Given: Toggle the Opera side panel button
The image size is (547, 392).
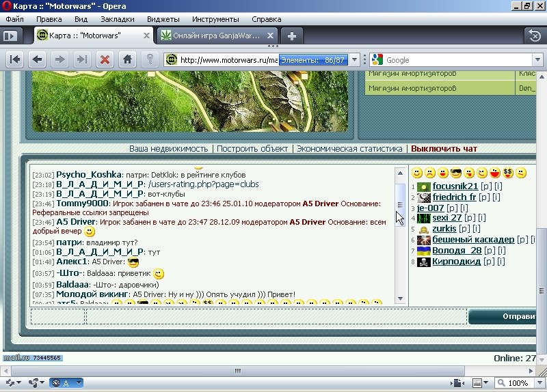Looking at the screenshot, I should (10, 36).
